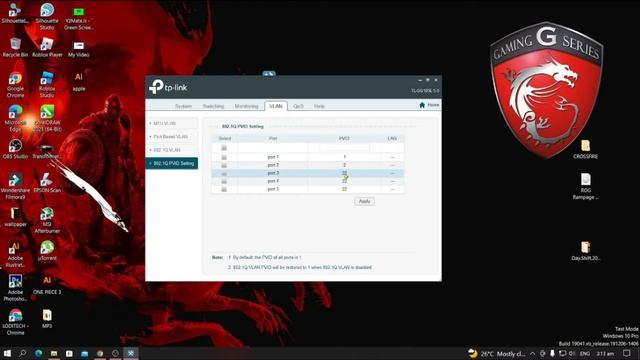Launch Microsoft Edge desktop shortcut
Image resolution: width=640 pixels, height=360 pixels.
15,118
